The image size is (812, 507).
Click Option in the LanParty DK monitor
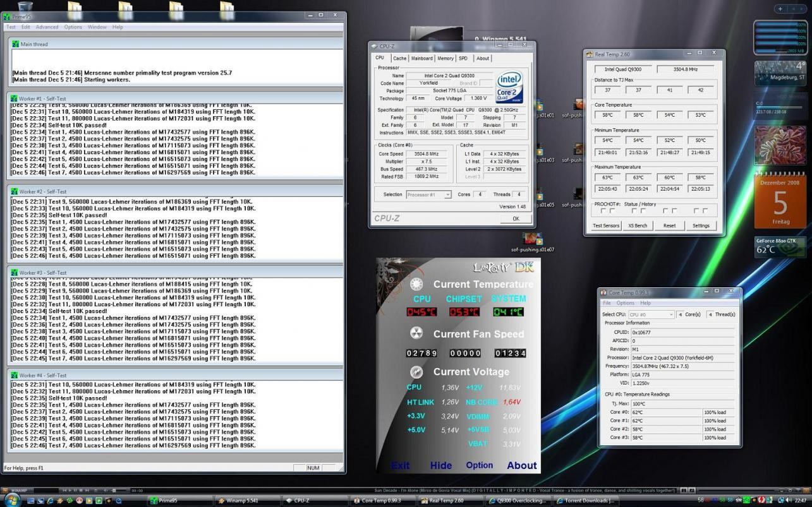coord(480,465)
